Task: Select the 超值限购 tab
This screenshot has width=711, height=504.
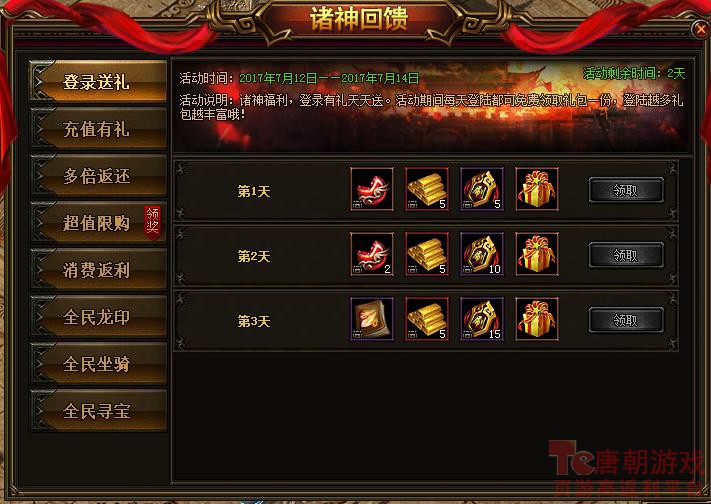Action: (98, 223)
